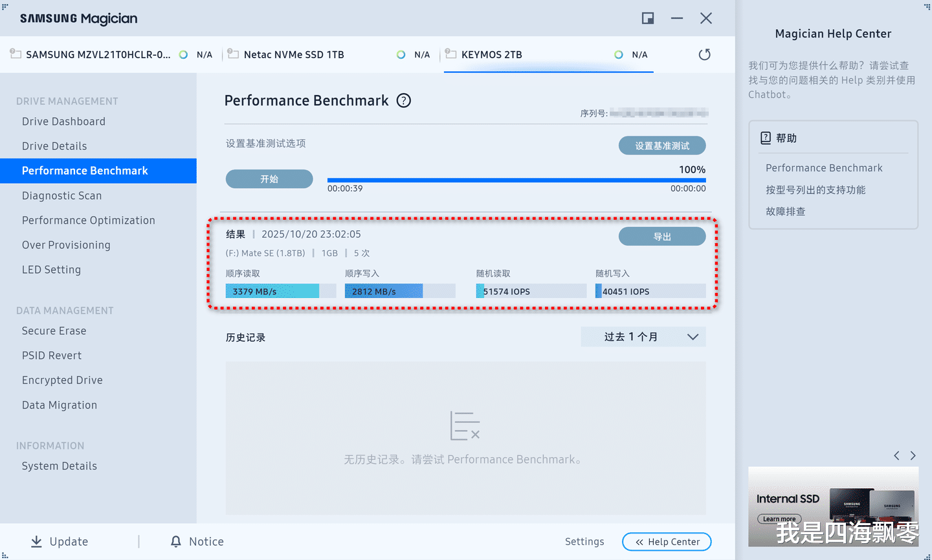This screenshot has height=560, width=932.
Task: Open the Performance Benchmark help question-mark icon
Action: [x=404, y=101]
